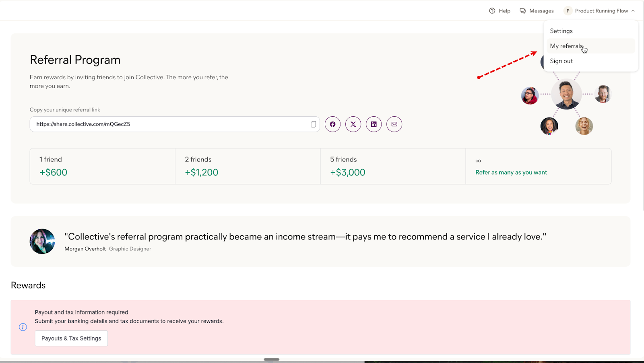Collapse the Product Running Flow menu chevron
This screenshot has width=644, height=363.
(632, 10)
